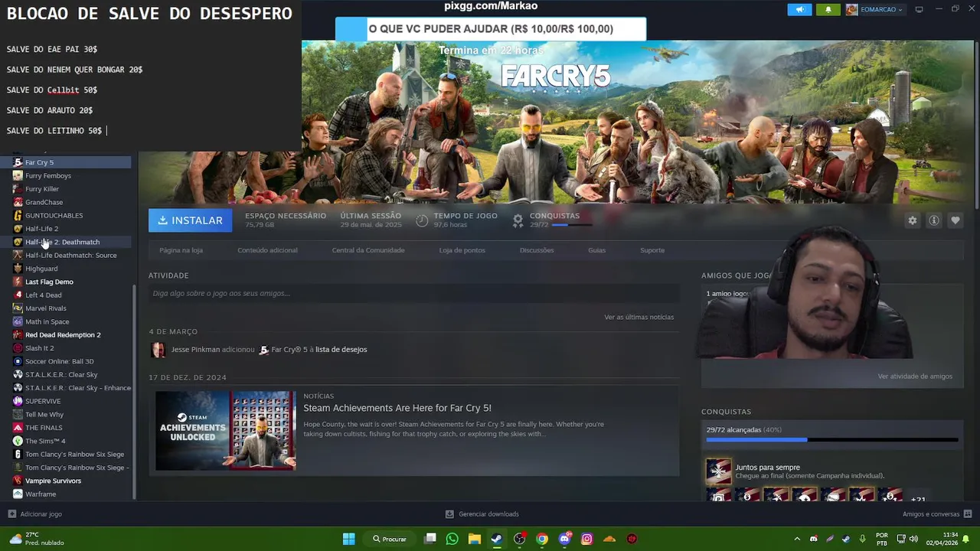
Task: Open the Loja de pontos tab
Action: pyautogui.click(x=462, y=250)
